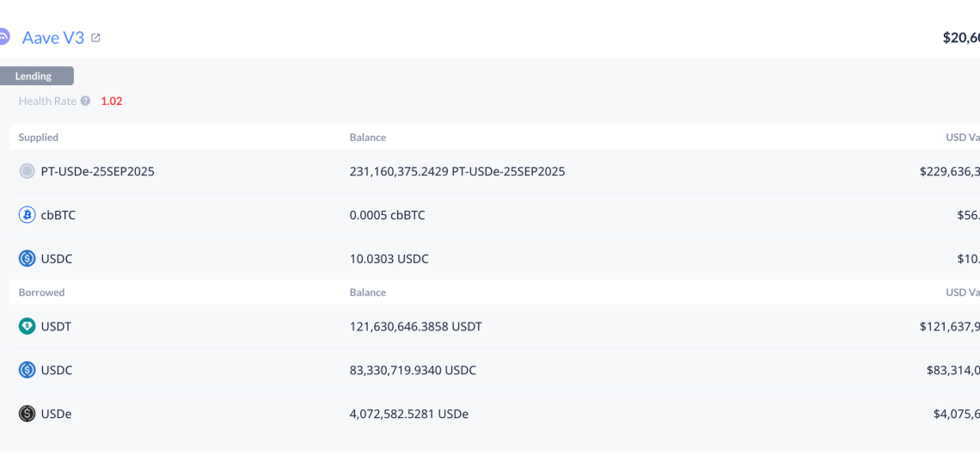The image size is (980, 461).
Task: Click the USDT tether token icon
Action: [x=27, y=327]
